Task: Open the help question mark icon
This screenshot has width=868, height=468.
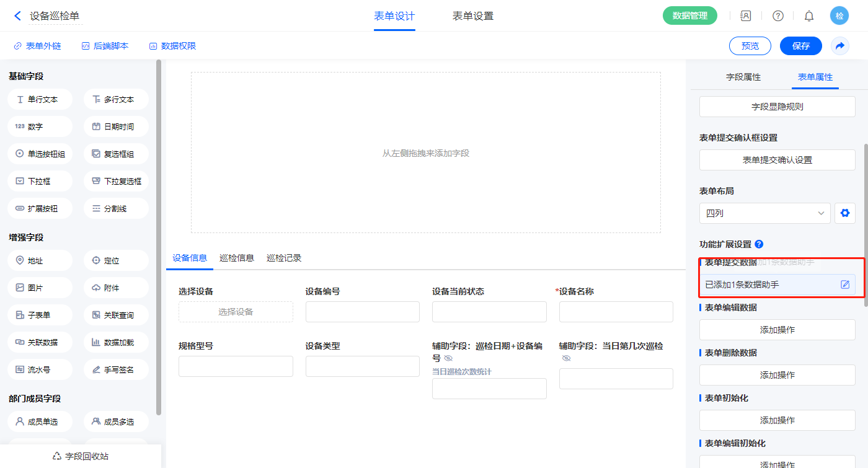Action: (777, 16)
